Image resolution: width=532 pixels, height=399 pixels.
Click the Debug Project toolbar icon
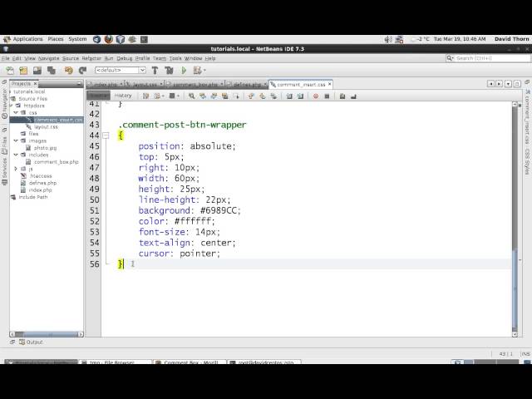coord(197,70)
